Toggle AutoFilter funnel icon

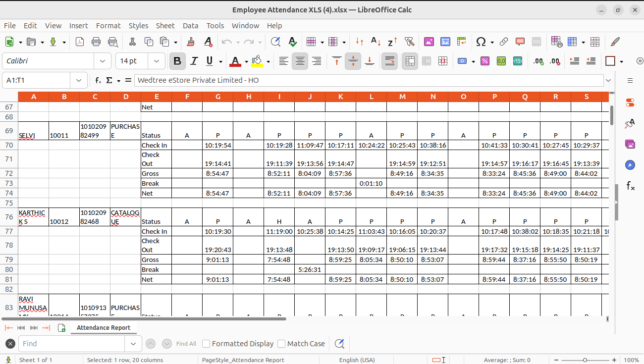[409, 42]
